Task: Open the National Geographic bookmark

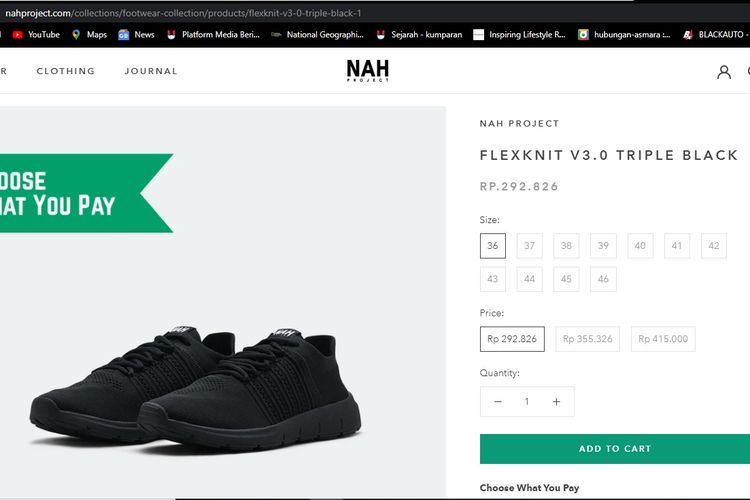Action: pyautogui.click(x=316, y=34)
